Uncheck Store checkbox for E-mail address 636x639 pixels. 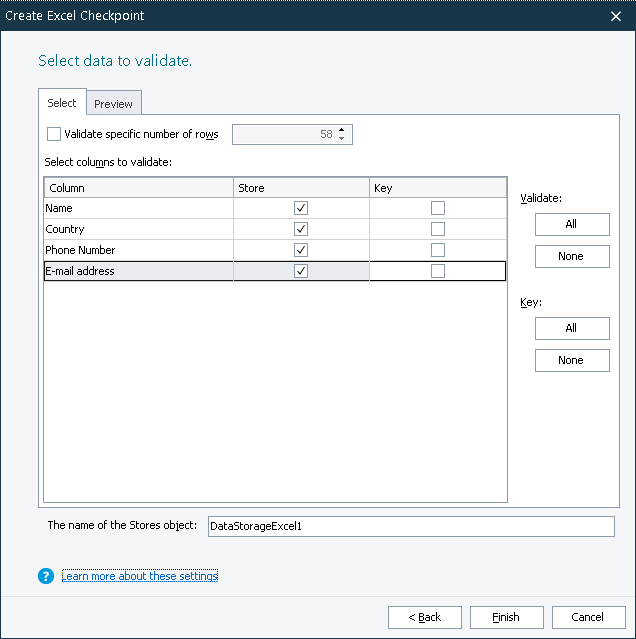click(x=301, y=271)
